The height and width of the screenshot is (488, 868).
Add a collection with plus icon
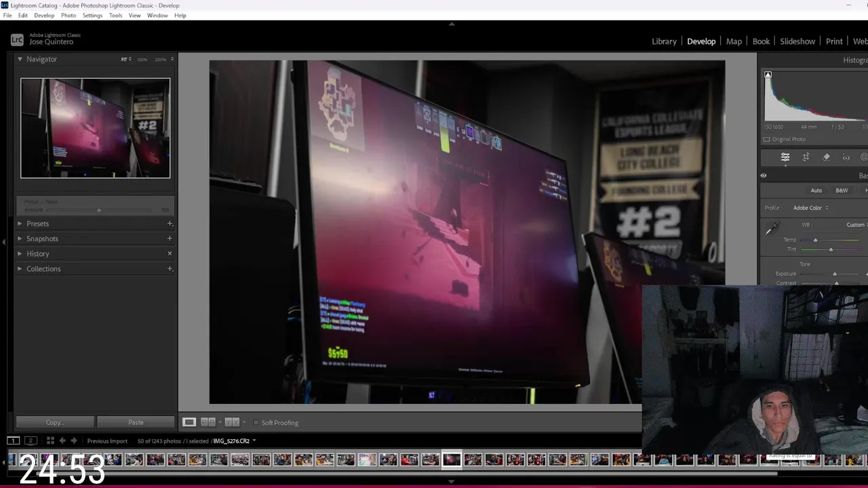[170, 268]
